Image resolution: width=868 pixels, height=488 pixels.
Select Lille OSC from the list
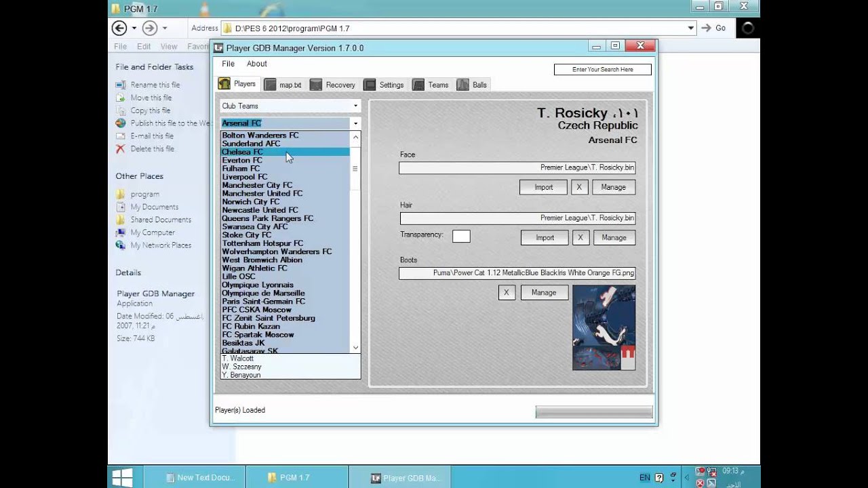[x=285, y=277]
